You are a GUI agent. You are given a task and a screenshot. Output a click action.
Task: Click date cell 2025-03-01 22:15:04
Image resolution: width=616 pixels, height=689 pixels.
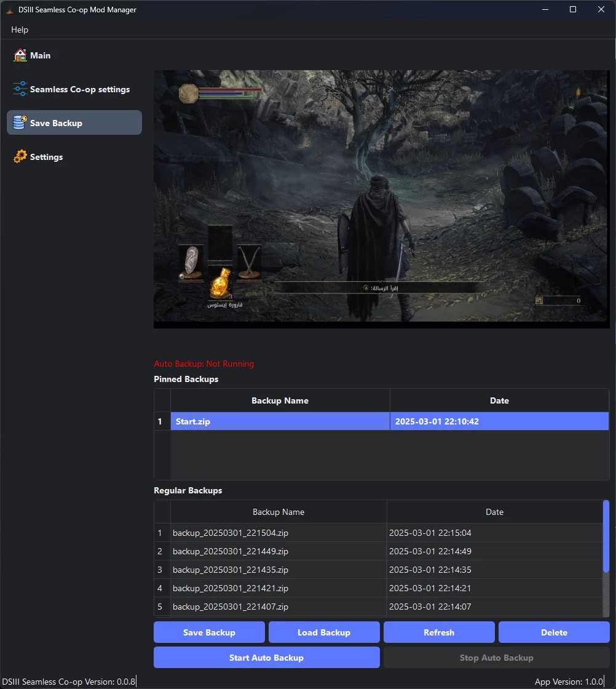pyautogui.click(x=494, y=533)
